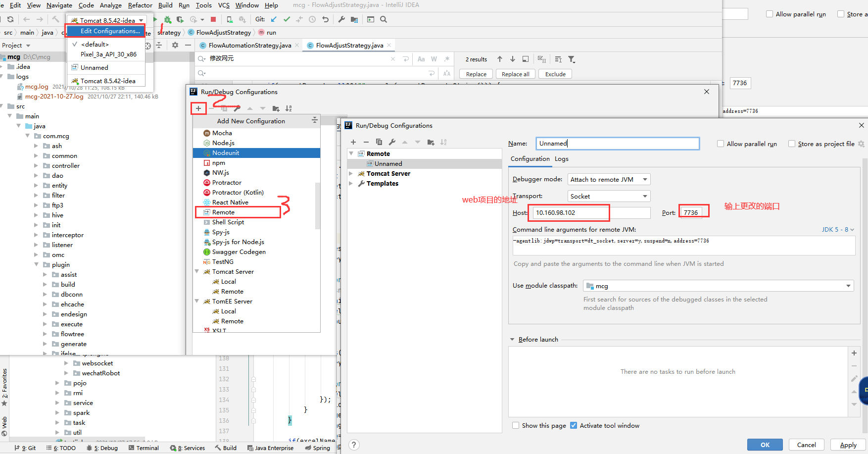Enable Allow parallel run in front dialog
The height and width of the screenshot is (454, 868).
tap(721, 144)
